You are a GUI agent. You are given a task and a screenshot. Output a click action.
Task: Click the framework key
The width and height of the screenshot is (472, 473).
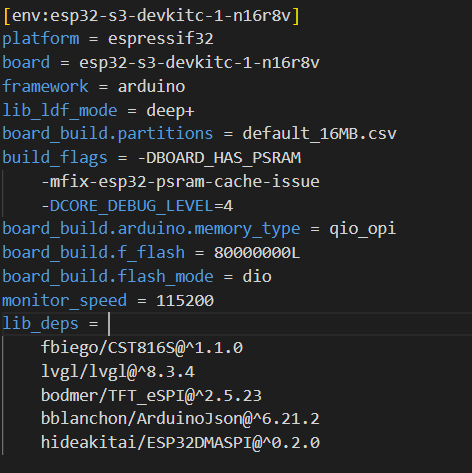click(45, 86)
